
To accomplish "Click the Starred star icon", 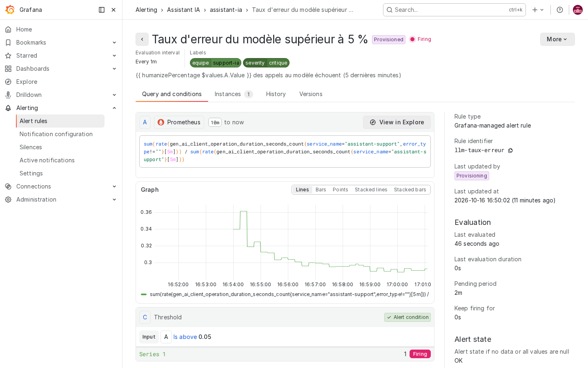I will 8,56.
